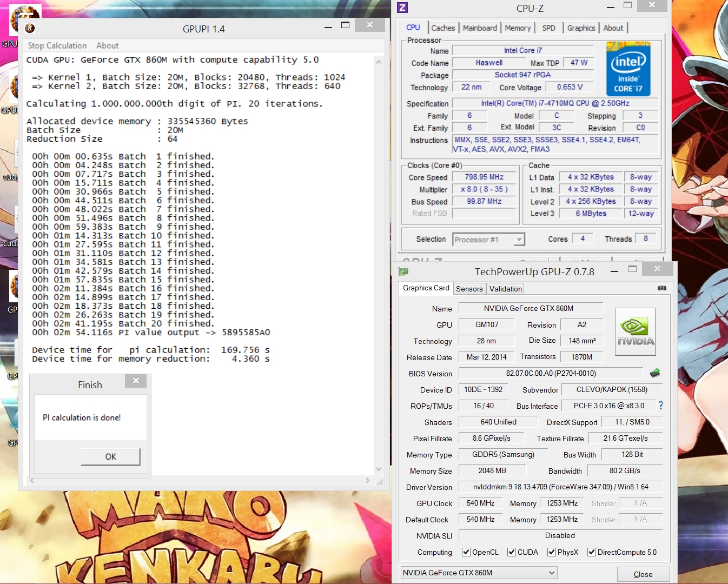This screenshot has width=728, height=584.
Task: Click OK in the Finish dialog
Action: (x=110, y=457)
